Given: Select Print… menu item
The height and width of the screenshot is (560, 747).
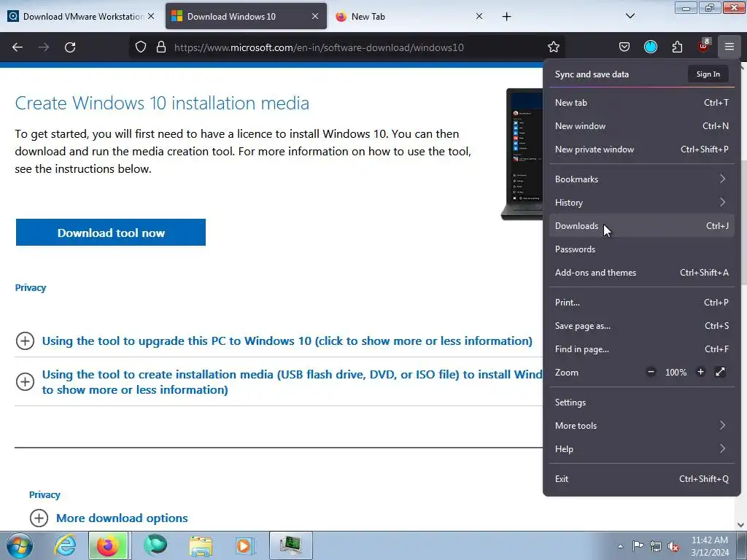Looking at the screenshot, I should pos(642,303).
